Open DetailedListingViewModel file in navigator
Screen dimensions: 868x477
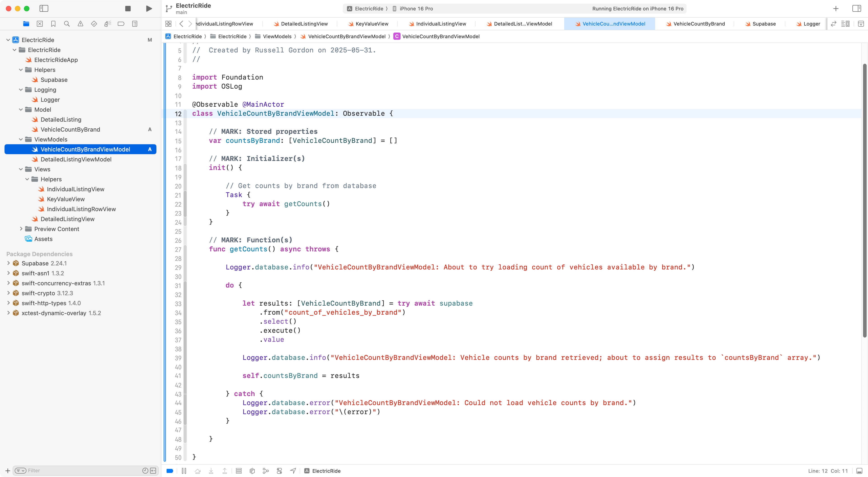(x=76, y=159)
